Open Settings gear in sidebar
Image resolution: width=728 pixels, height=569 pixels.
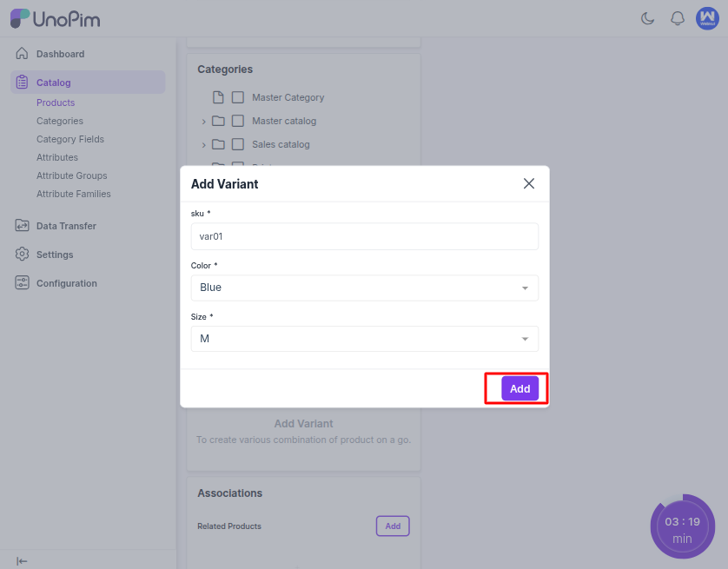[x=54, y=255]
